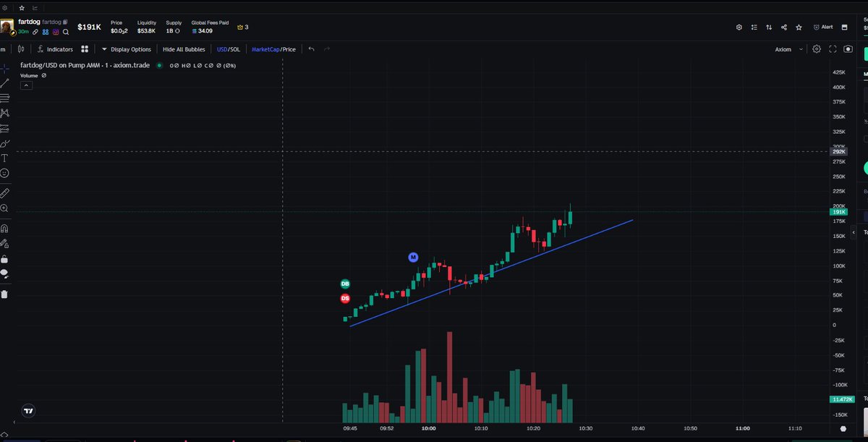Viewport: 868px width, 442px height.
Task: Open the 30m timeframe selector
Action: pyautogui.click(x=25, y=32)
